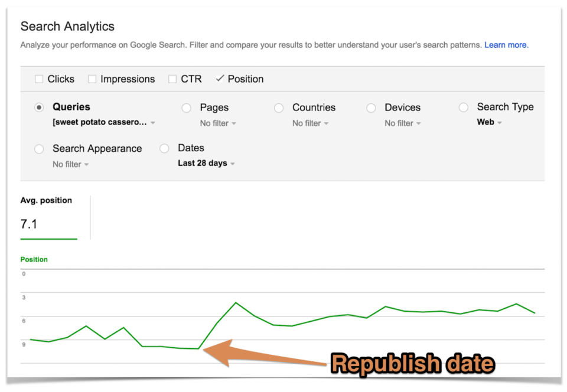This screenshot has width=567, height=392.
Task: Enable the Clicks metric checkbox
Action: 38,79
